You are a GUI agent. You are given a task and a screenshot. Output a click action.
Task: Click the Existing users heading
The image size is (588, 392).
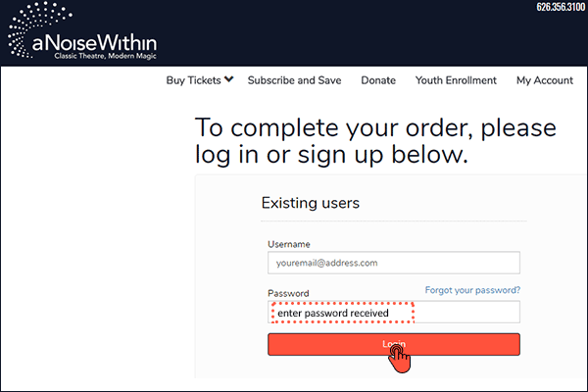click(310, 203)
